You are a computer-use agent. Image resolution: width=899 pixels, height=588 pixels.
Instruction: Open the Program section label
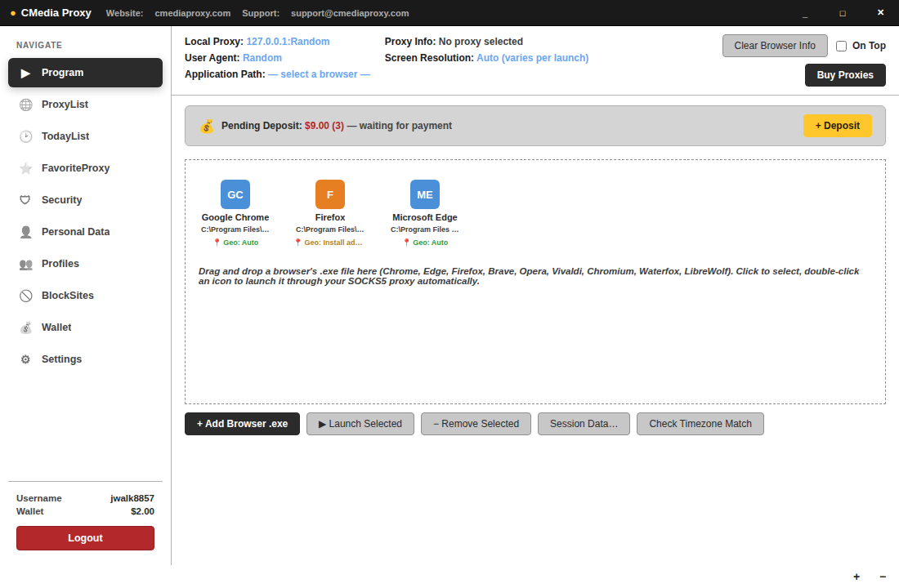click(x=62, y=73)
